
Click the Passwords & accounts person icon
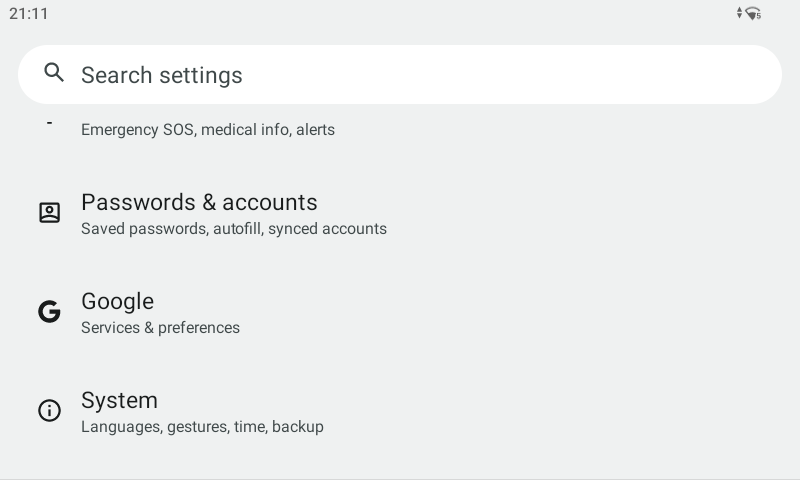click(x=49, y=213)
